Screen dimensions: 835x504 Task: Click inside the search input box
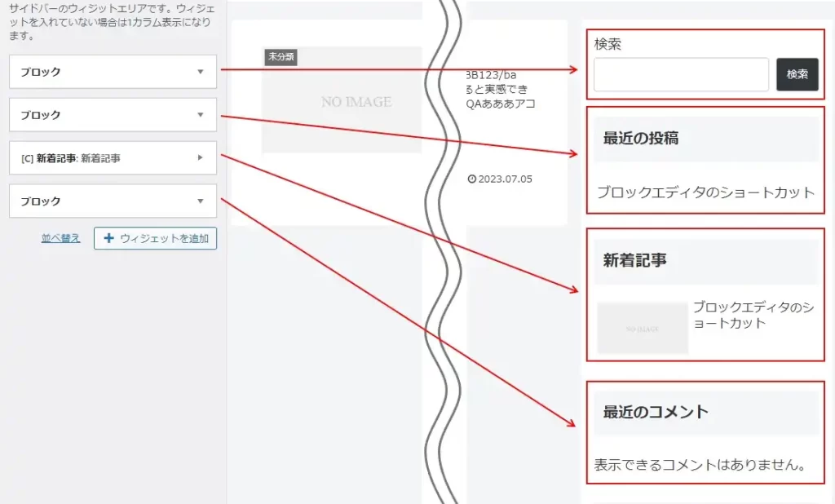[x=681, y=74]
